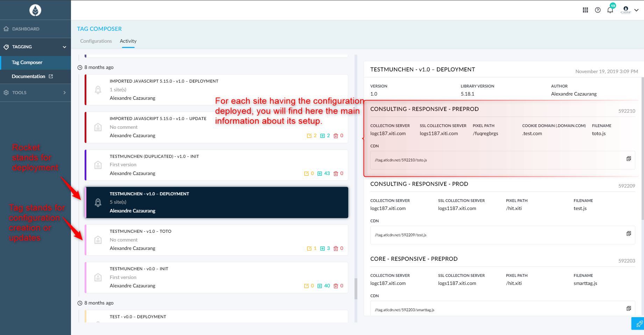Open the Documentation external link
Screen dimensions: 644x335
(32, 76)
